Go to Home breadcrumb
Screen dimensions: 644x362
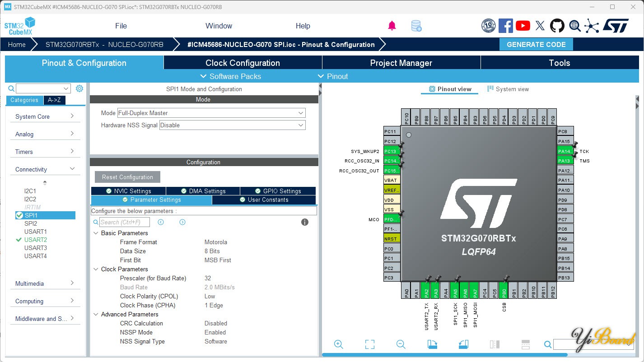(x=17, y=44)
